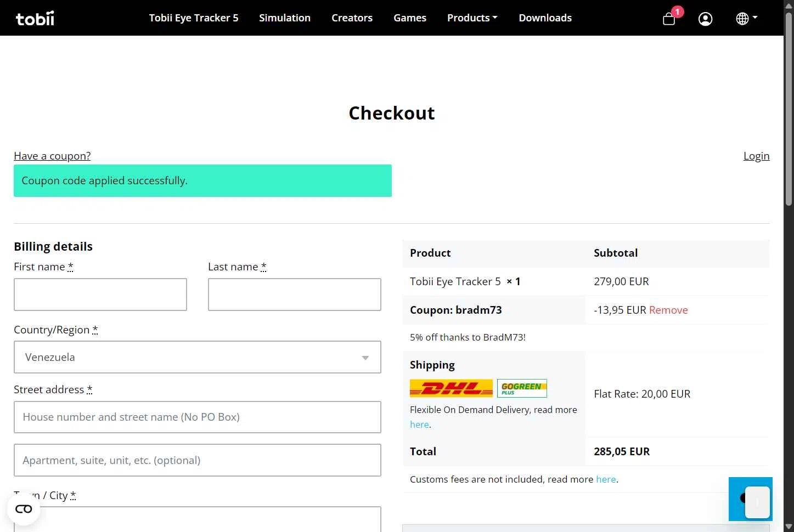This screenshot has height=532, width=794.
Task: Open the user account icon
Action: [x=706, y=19]
